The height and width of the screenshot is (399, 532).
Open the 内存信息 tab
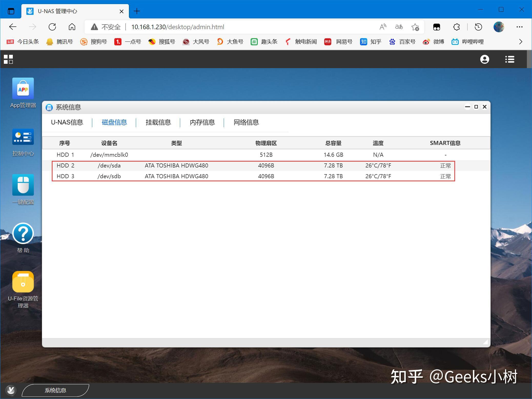[x=202, y=122]
